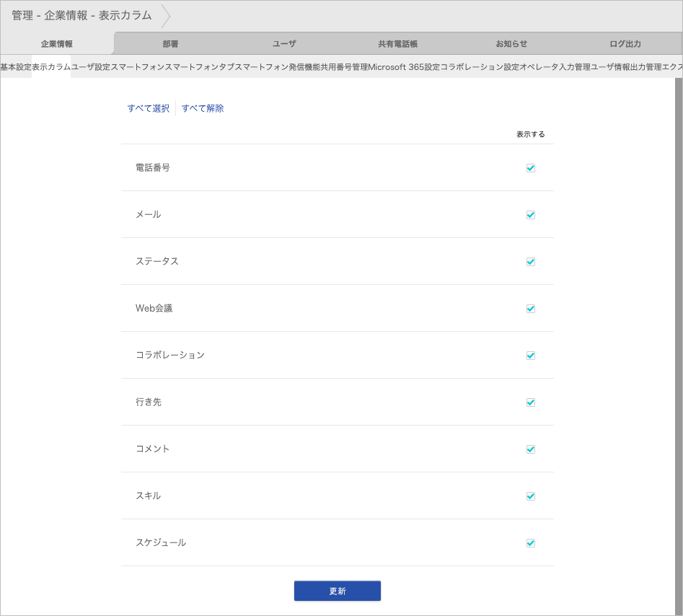Open the コラボレーション設定 sub-tab

pyautogui.click(x=480, y=66)
